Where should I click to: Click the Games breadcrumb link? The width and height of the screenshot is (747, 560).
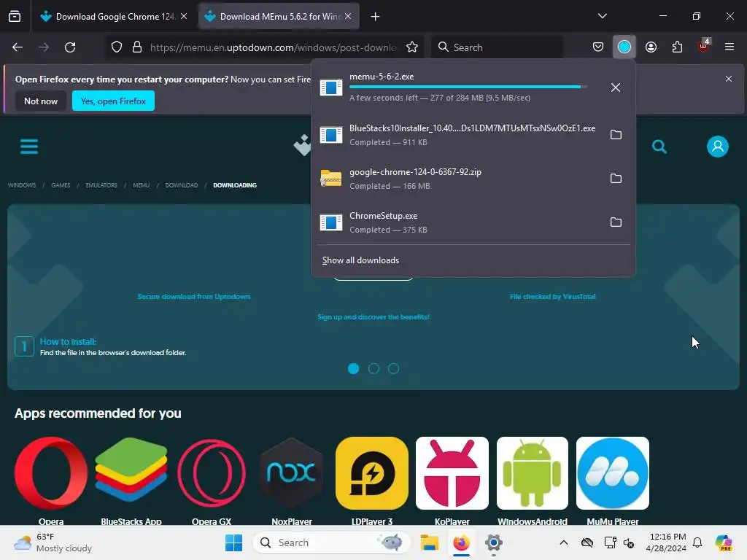(x=61, y=185)
